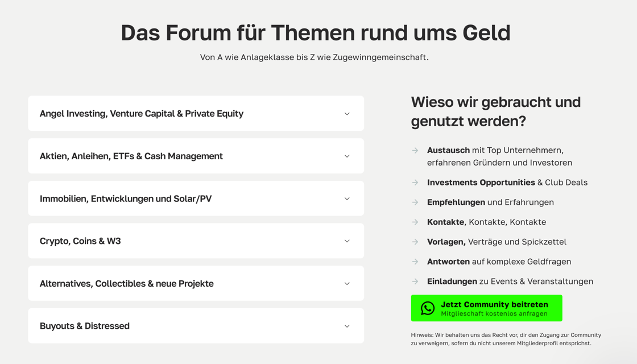Expand Aktien, Anleihen, ETFs chevron
The width and height of the screenshot is (637, 364).
pyautogui.click(x=347, y=156)
